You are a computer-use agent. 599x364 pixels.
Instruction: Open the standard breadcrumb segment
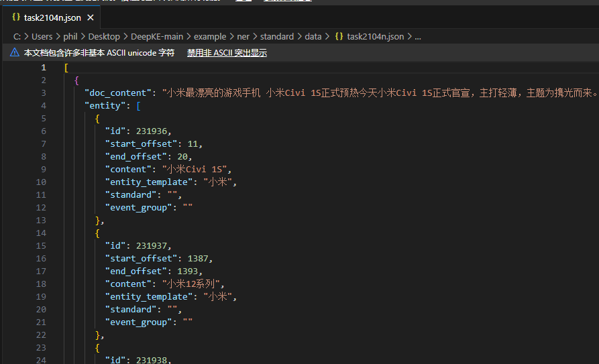coord(277,37)
